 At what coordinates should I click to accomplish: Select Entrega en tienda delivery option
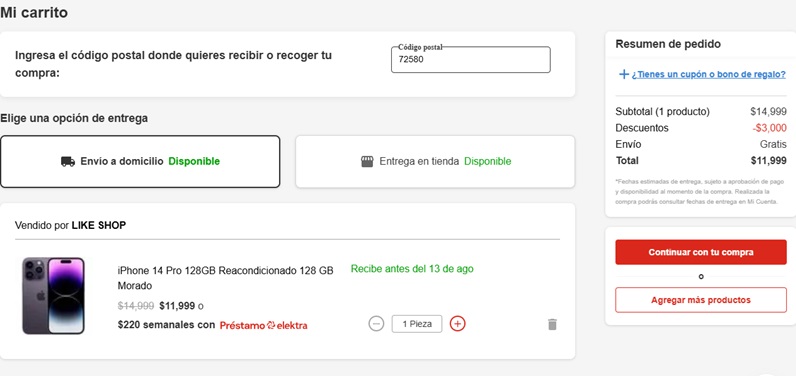point(435,161)
